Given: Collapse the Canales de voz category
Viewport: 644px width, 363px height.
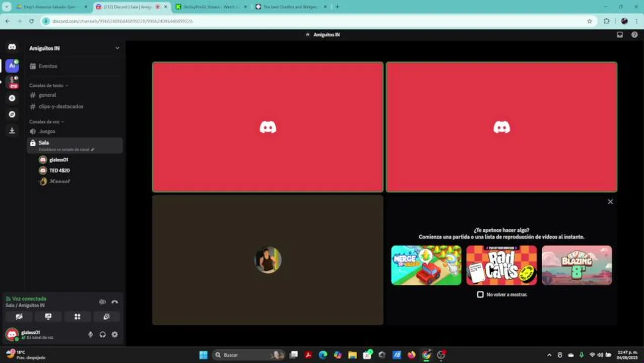Looking at the screenshot, I should [x=46, y=122].
